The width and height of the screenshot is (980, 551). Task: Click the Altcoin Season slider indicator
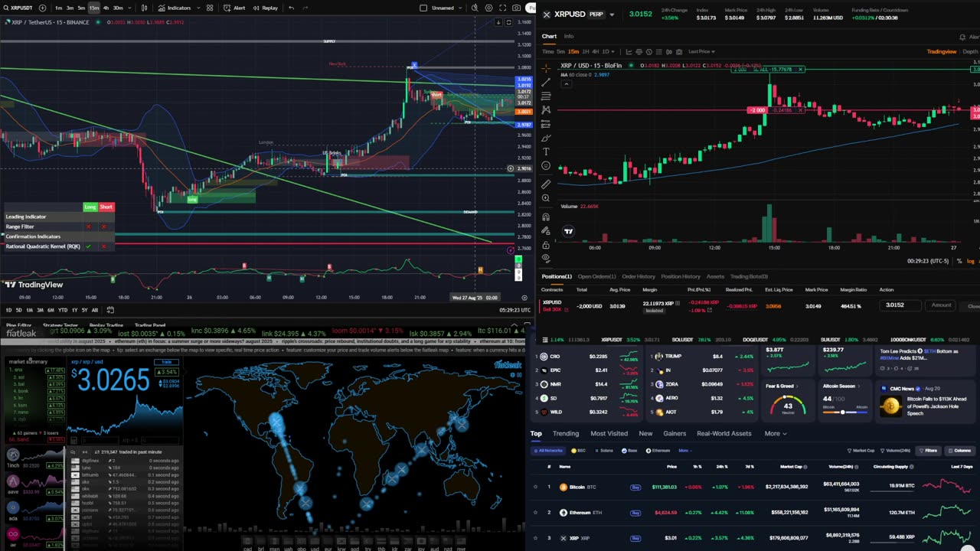842,412
